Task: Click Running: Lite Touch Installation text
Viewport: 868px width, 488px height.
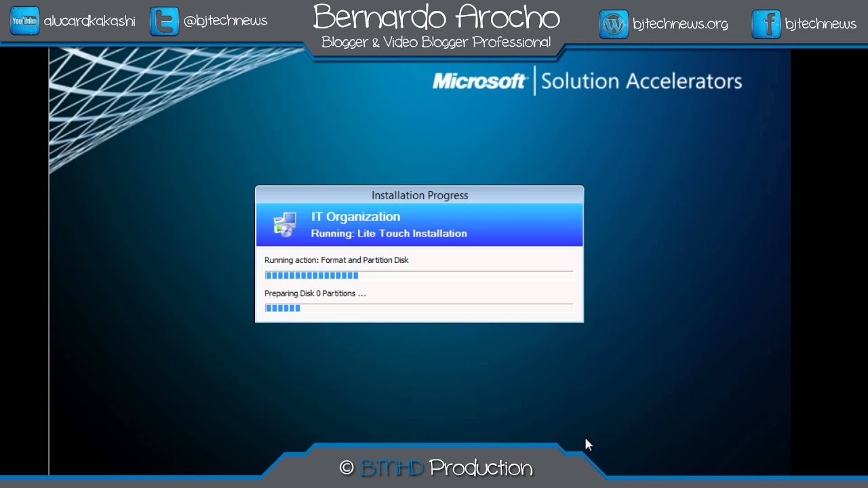Action: [389, 233]
